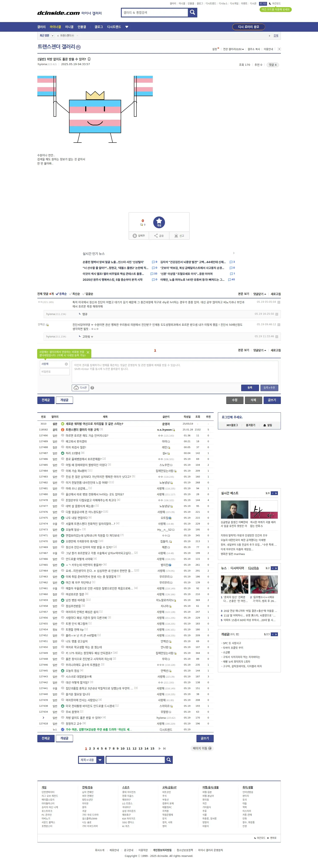Open the 제목+내용 search type dropdown

point(91,760)
